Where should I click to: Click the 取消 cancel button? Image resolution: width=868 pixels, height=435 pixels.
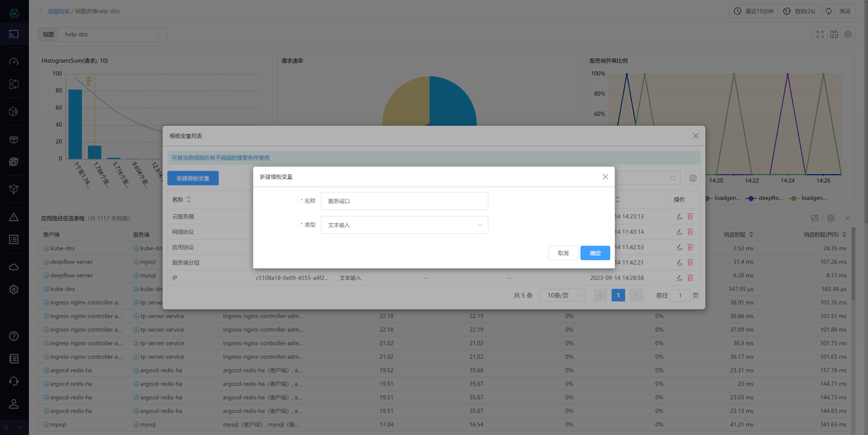(x=563, y=253)
